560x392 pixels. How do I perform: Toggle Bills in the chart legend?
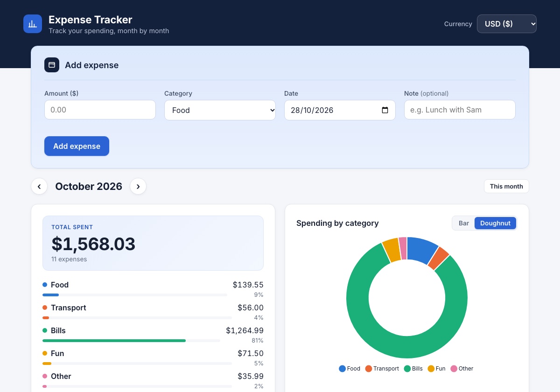click(x=413, y=369)
